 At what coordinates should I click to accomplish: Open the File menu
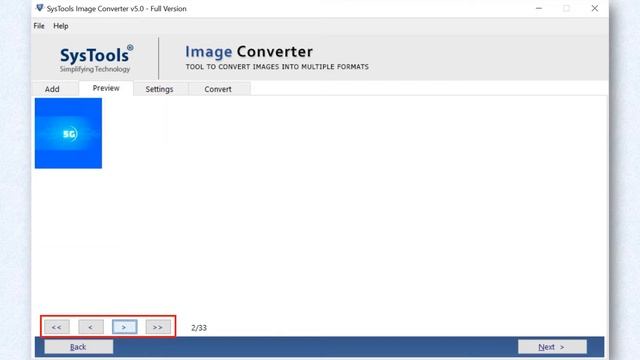(39, 26)
